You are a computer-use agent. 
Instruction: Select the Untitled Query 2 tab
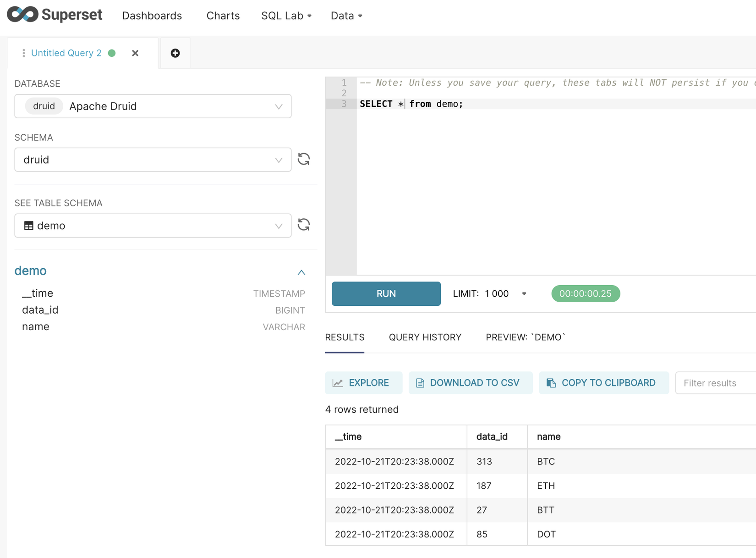(x=66, y=53)
